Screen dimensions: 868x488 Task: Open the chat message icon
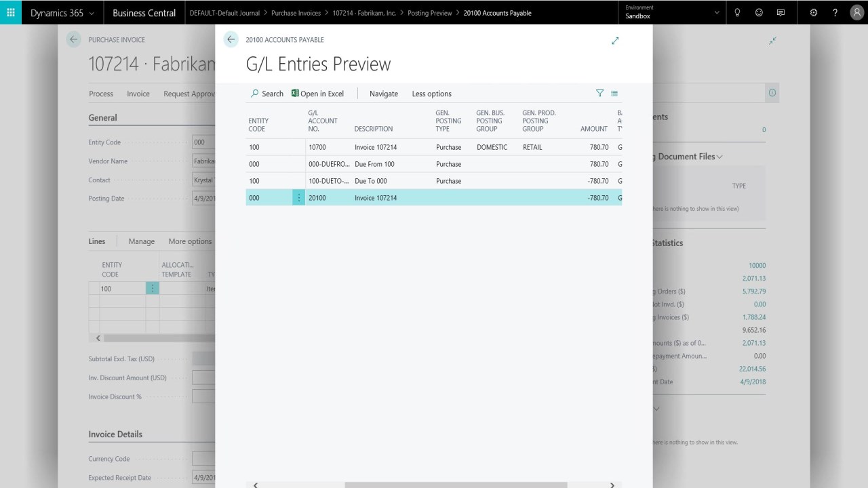[781, 12]
